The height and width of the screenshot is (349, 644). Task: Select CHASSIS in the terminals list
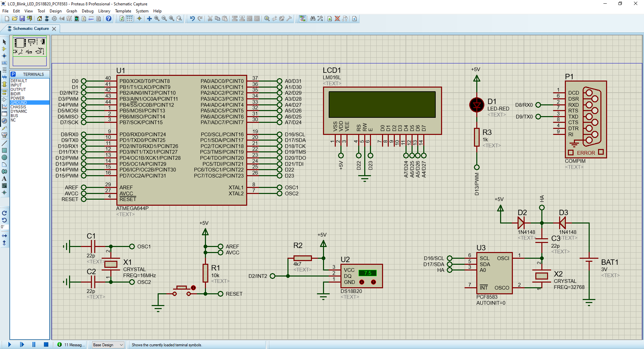(x=30, y=107)
